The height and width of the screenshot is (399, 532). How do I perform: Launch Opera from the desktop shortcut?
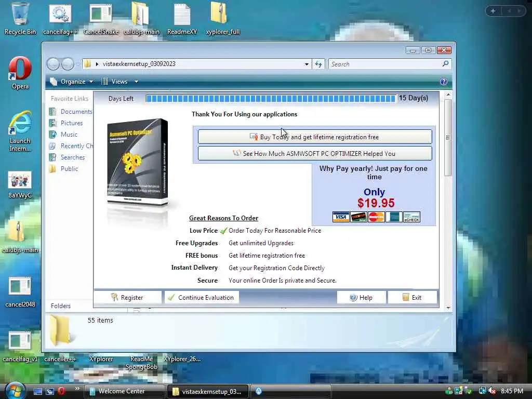pos(20,73)
